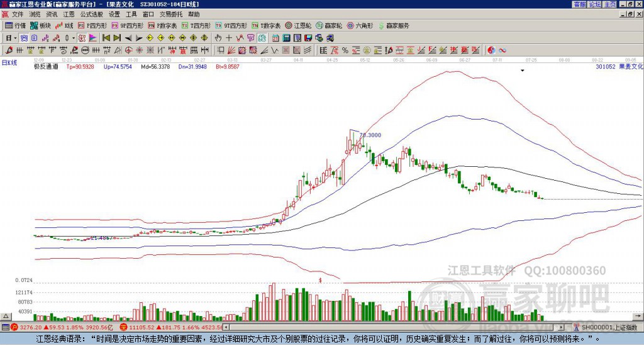Click the 主页 homepage link
644x345 pixels.
tap(610, 4)
